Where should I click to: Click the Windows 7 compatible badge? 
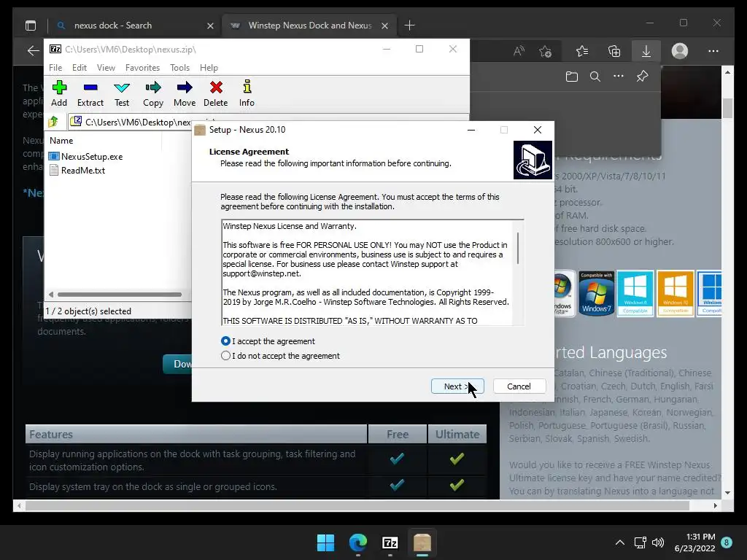point(596,293)
